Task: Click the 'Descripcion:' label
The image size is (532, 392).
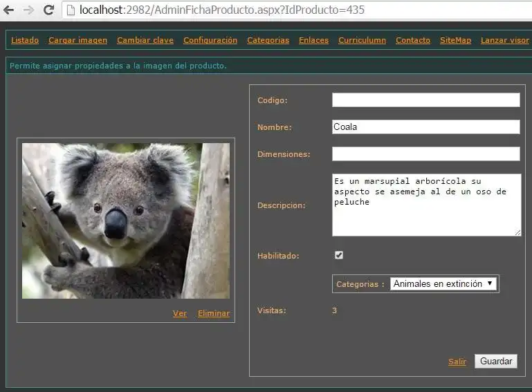Action: pyautogui.click(x=282, y=205)
